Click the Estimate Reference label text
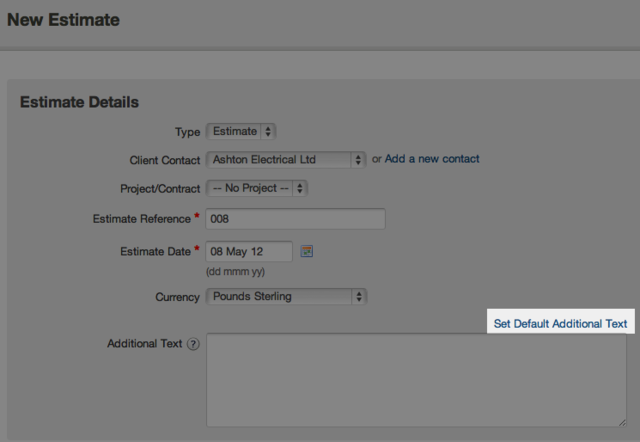The image size is (640, 442). pyautogui.click(x=140, y=219)
